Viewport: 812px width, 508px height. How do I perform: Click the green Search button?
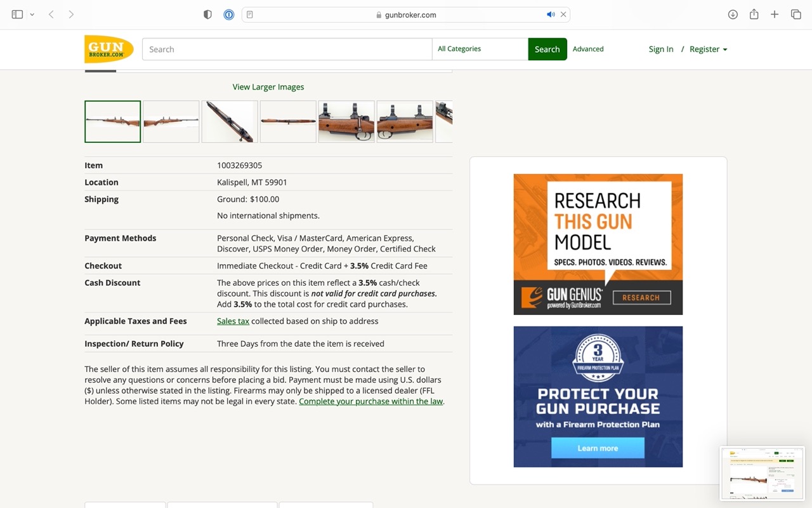point(547,49)
